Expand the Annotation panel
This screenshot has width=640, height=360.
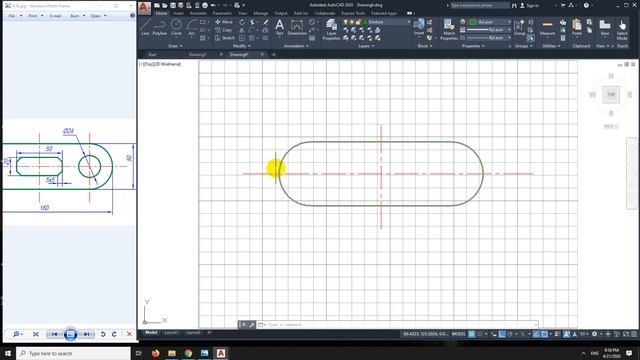pyautogui.click(x=296, y=46)
